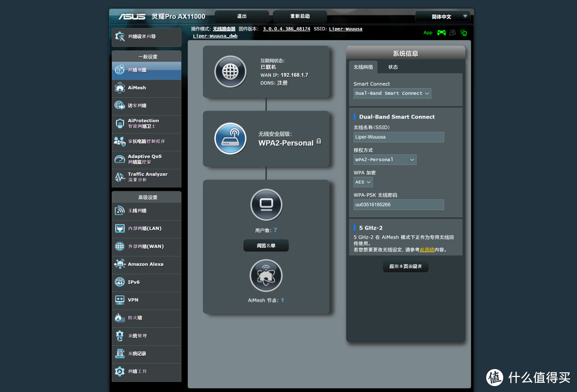Open the AiMesh sidebar icon
The image size is (577, 392).
pyautogui.click(x=120, y=88)
